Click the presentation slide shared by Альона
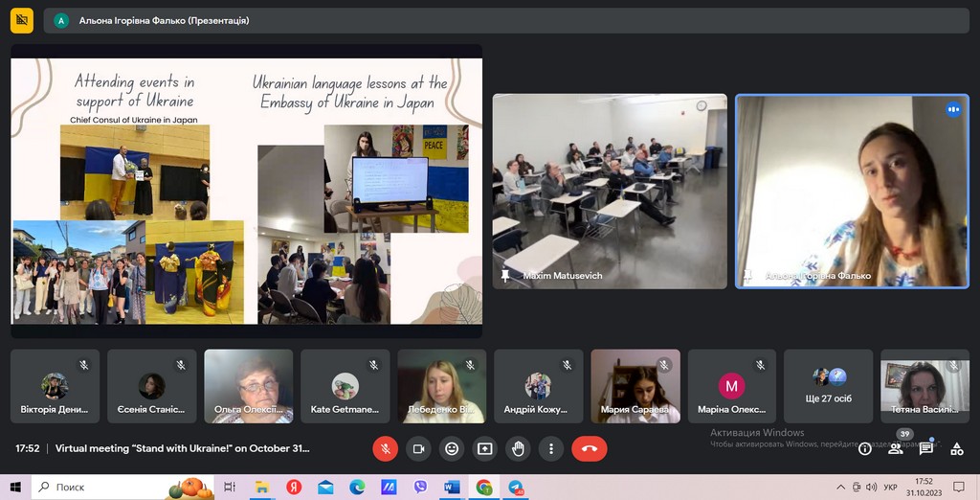This screenshot has width=980, height=500. [246, 192]
